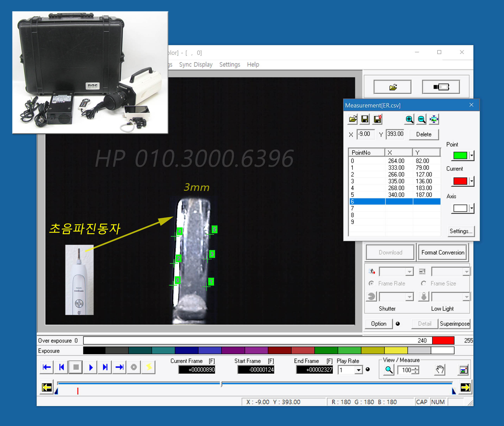Click the Format Conversion button

point(443,253)
